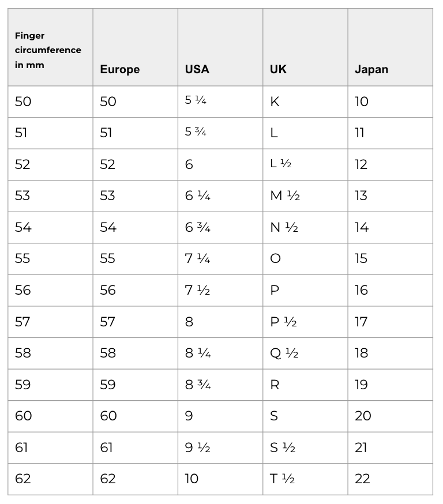Click USA size 7 ½ cell
Image resolution: width=443 pixels, height=504 pixels.
[197, 290]
